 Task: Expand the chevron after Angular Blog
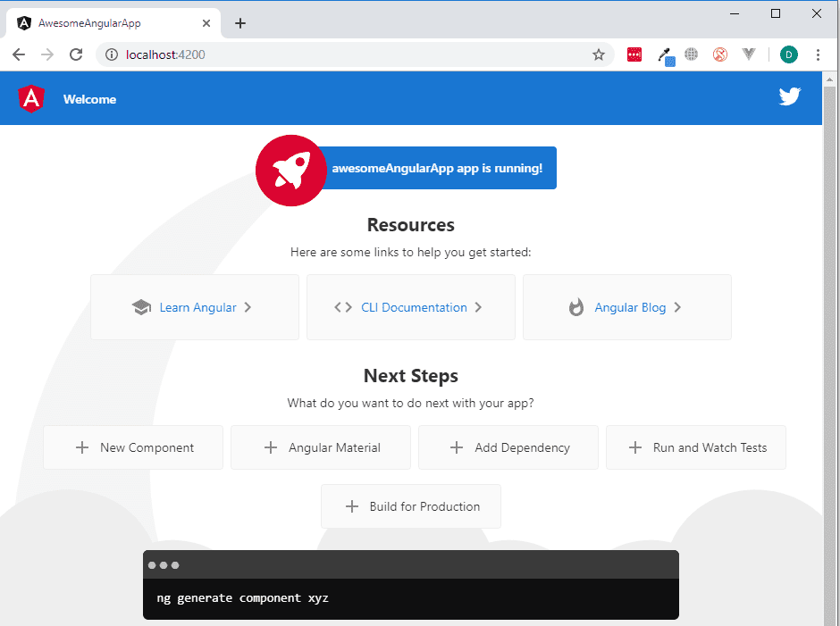tap(678, 307)
